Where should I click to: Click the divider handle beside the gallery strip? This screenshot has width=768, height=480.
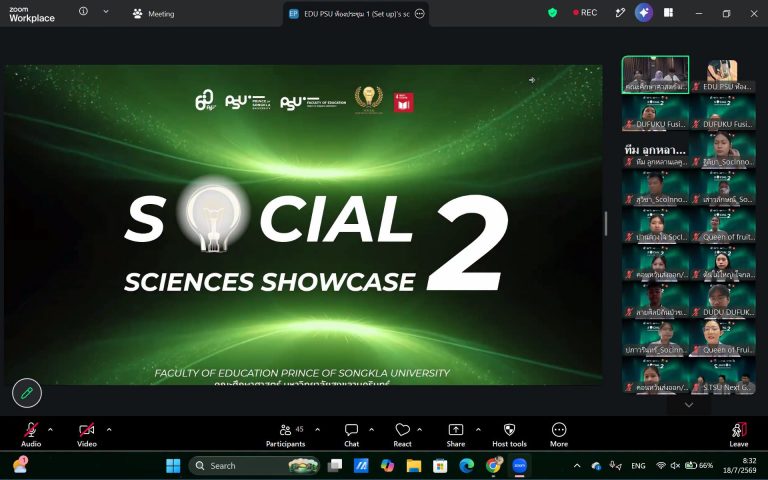point(606,223)
